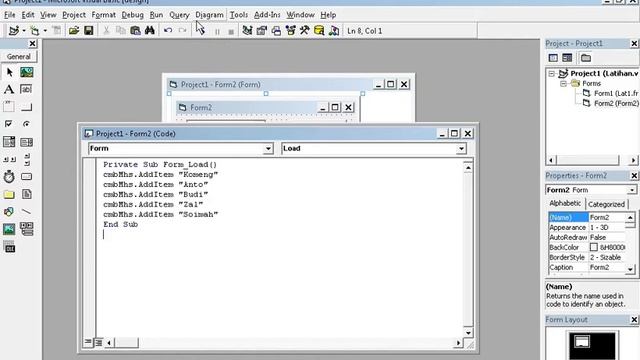The image size is (640, 360).
Task: Open the Add Project dropdown arrow
Action: (x=24, y=31)
